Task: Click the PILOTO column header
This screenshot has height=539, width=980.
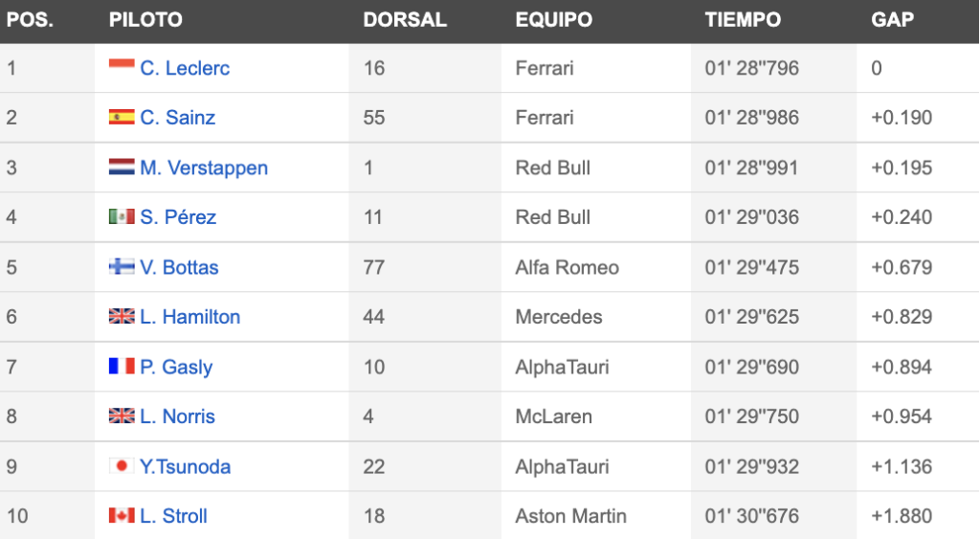Action: point(145,19)
